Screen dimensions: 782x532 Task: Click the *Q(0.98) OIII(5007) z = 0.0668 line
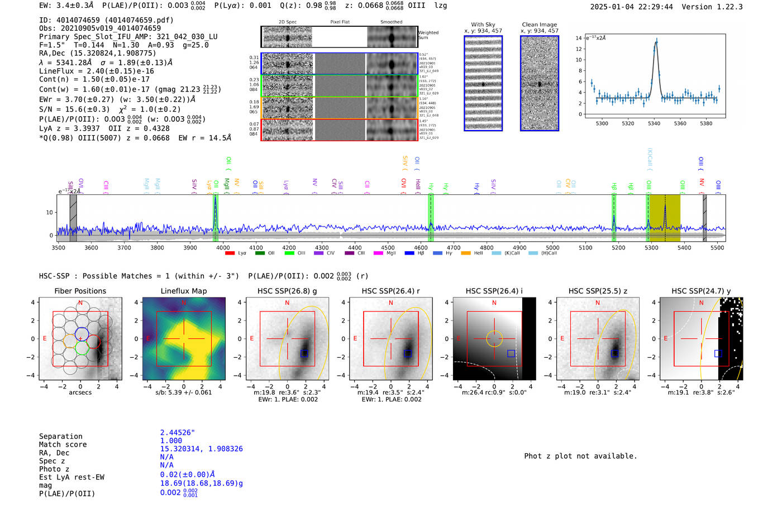pyautogui.click(x=135, y=138)
